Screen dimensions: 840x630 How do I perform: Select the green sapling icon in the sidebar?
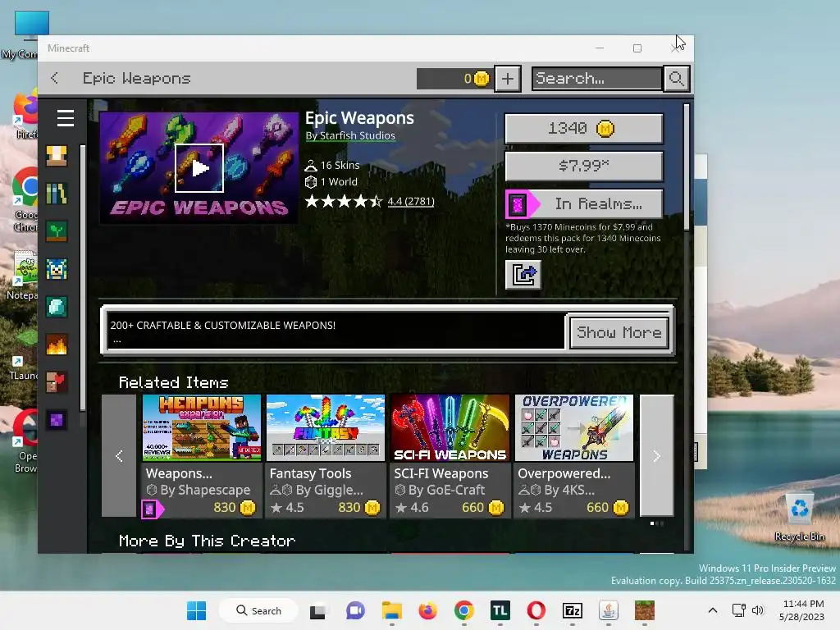coord(57,231)
